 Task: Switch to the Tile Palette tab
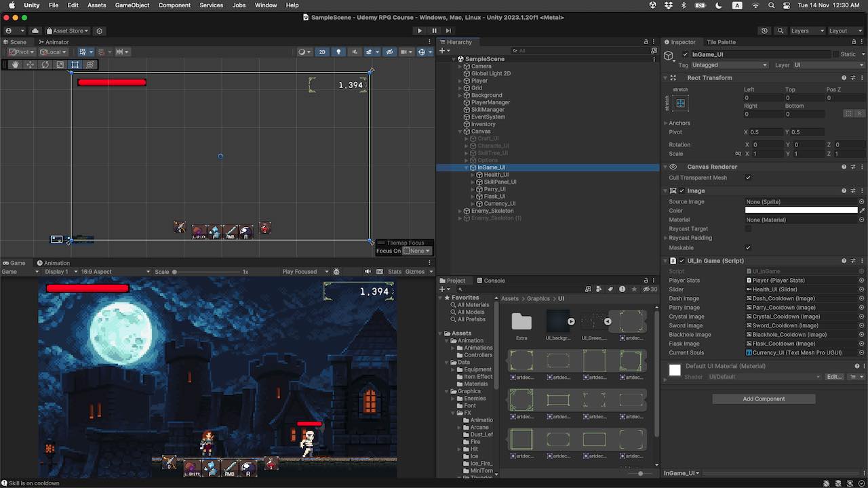(x=720, y=42)
